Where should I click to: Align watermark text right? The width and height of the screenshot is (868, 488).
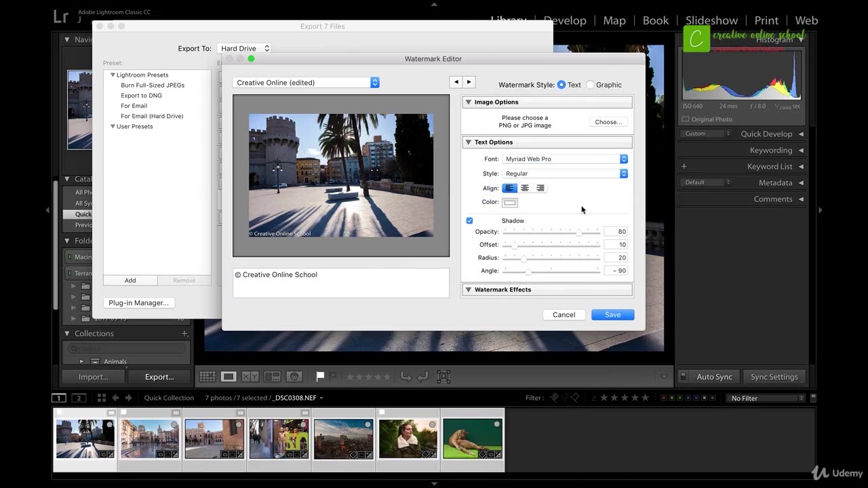[x=540, y=188]
